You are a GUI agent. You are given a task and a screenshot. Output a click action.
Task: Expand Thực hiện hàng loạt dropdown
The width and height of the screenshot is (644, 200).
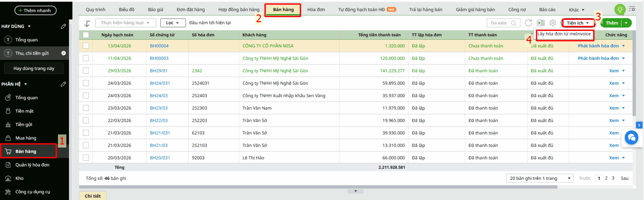coord(126,23)
